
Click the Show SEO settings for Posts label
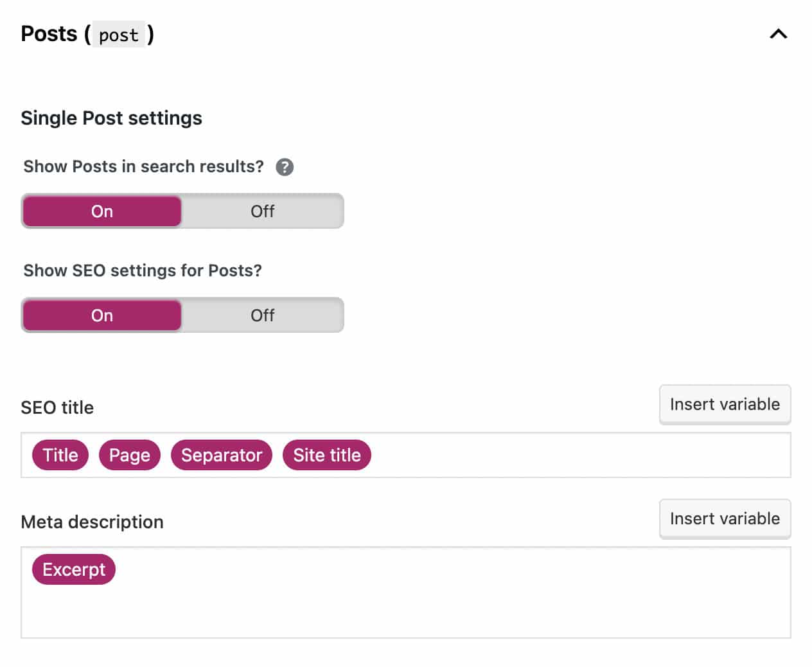pos(143,271)
